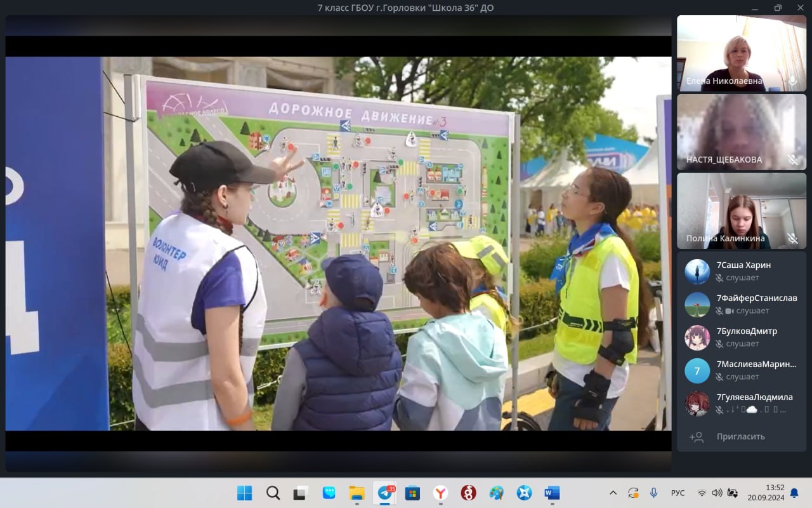Image resolution: width=812 pixels, height=508 pixels.
Task: Open Microsoft Store from the taskbar
Action: (413, 493)
